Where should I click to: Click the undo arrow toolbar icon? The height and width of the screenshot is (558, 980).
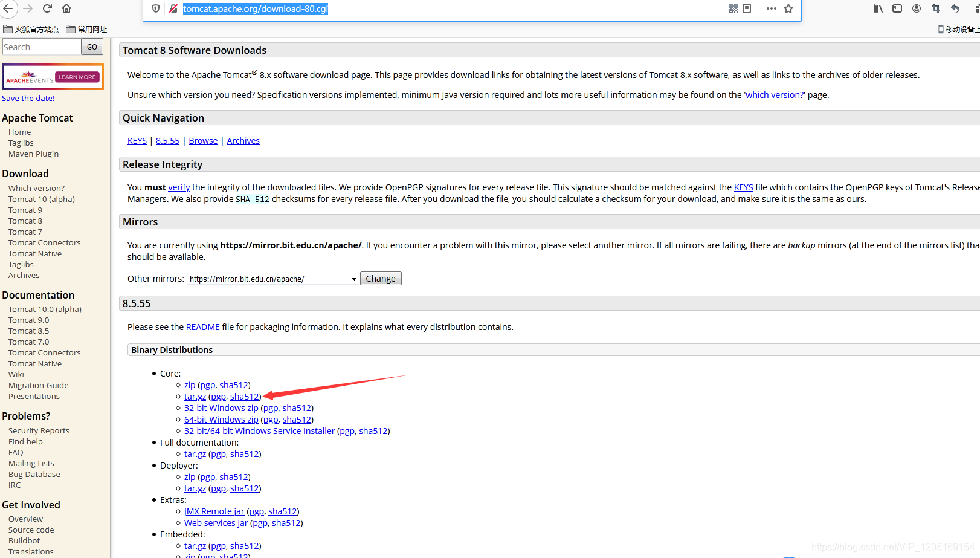(955, 8)
